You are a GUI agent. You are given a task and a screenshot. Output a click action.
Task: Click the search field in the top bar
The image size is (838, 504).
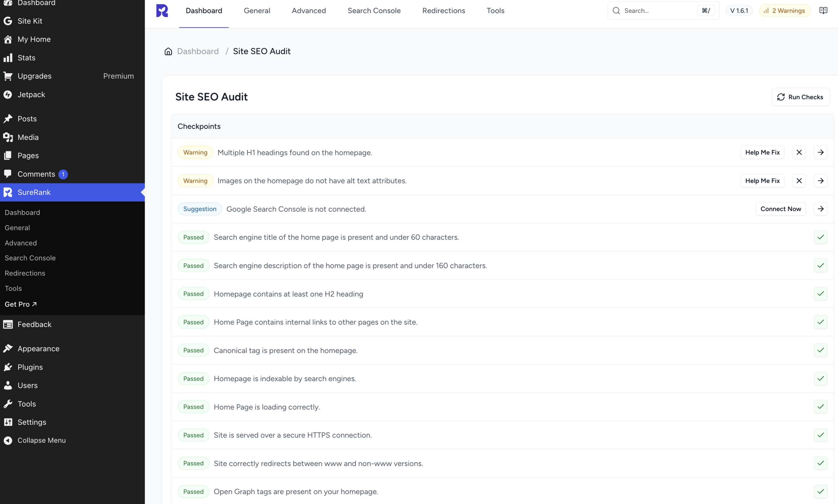pyautogui.click(x=656, y=10)
